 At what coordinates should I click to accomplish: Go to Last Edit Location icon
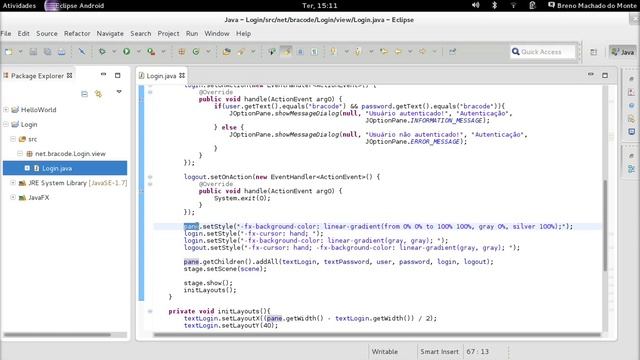click(384, 52)
